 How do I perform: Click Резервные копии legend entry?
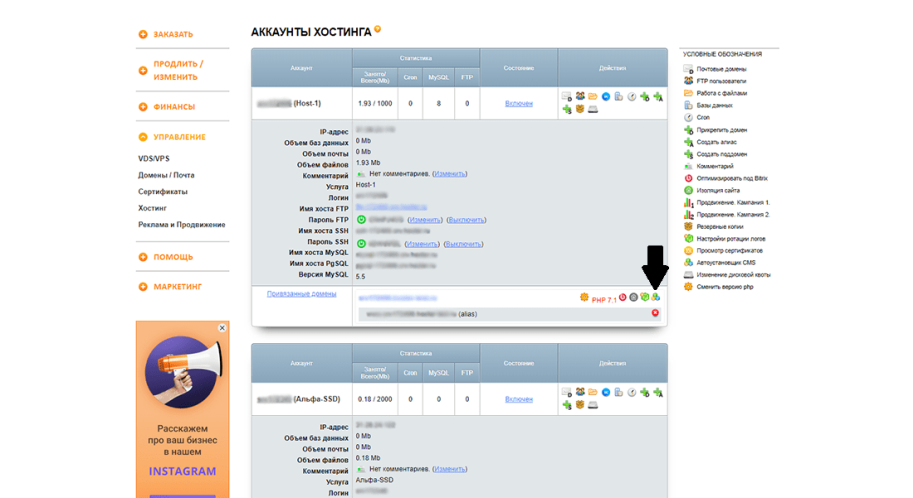coord(713,227)
